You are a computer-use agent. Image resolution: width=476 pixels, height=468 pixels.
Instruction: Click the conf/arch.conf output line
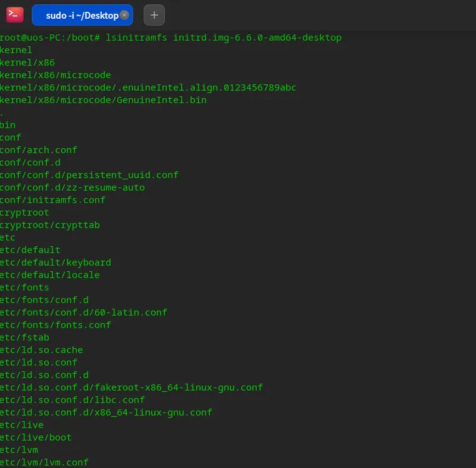(39, 150)
